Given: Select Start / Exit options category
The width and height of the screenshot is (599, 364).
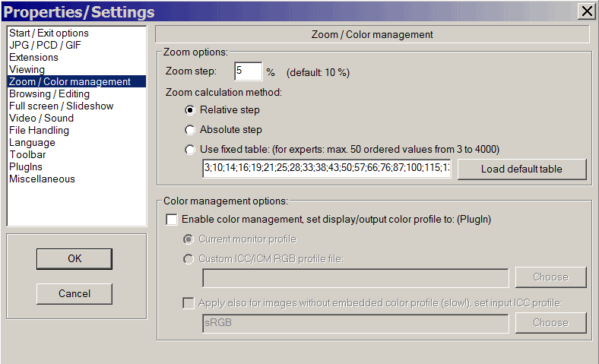Looking at the screenshot, I should tap(49, 33).
